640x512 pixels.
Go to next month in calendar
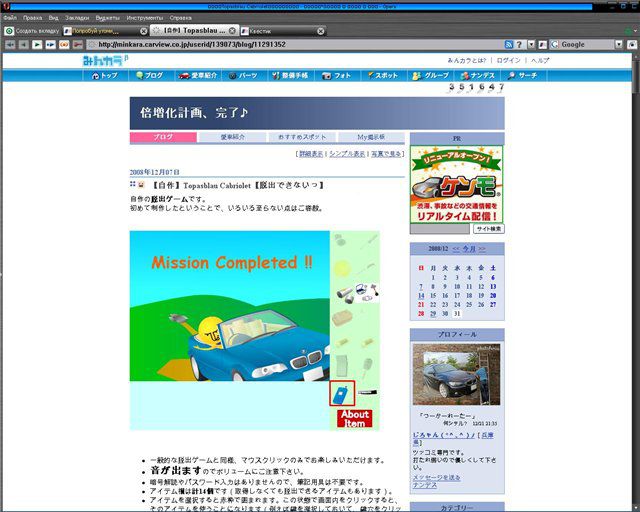point(482,249)
